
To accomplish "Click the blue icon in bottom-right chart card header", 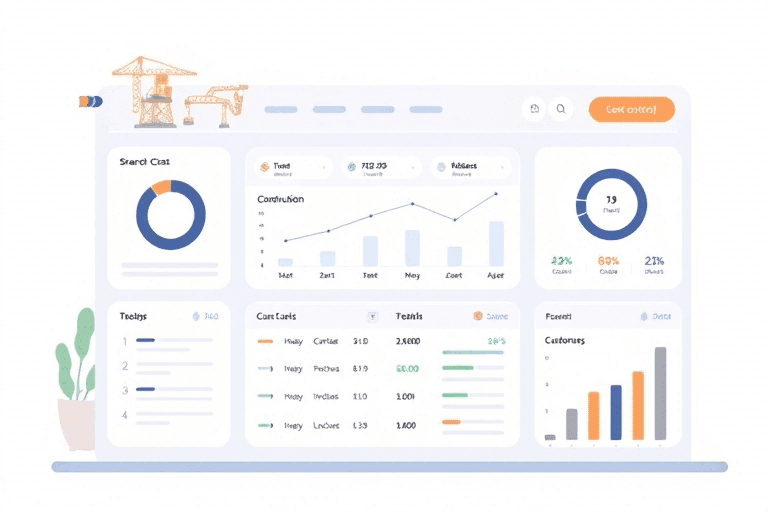I will coord(643,316).
